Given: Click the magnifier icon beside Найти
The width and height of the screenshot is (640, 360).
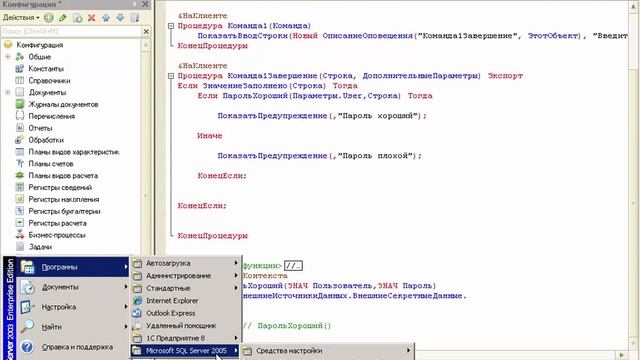Looking at the screenshot, I should tap(27, 327).
